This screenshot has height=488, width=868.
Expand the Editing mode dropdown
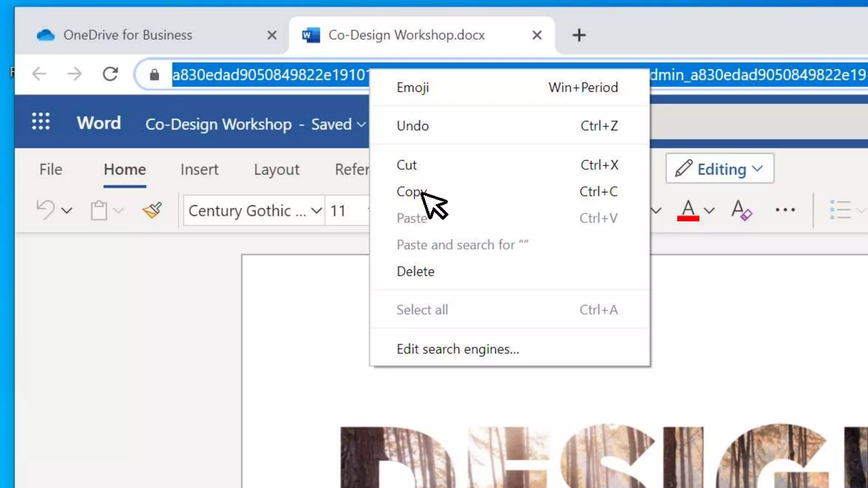point(720,169)
